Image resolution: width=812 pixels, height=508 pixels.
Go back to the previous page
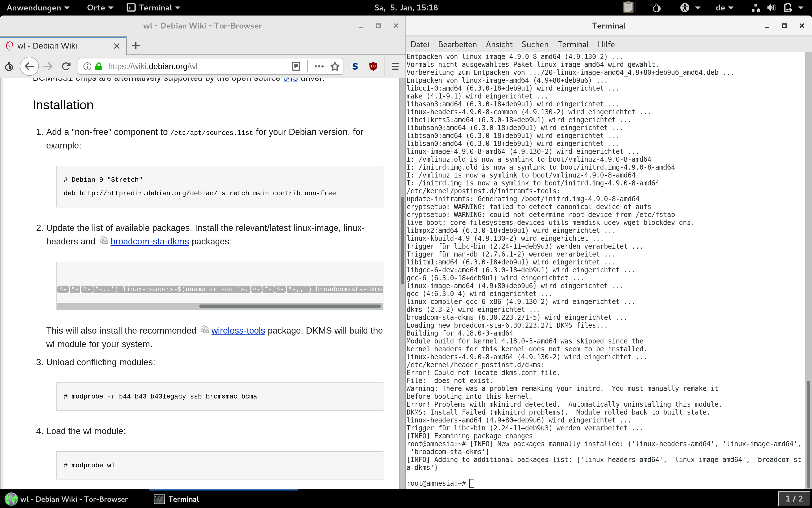point(29,67)
